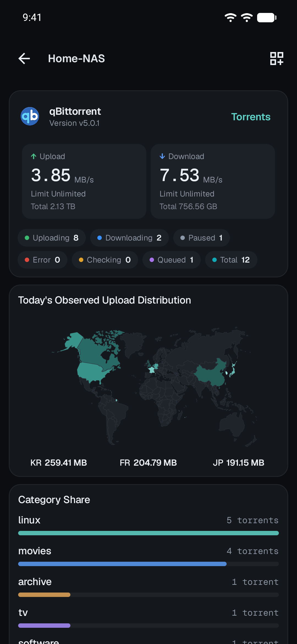Select the Total 12 status chip

[x=231, y=260]
